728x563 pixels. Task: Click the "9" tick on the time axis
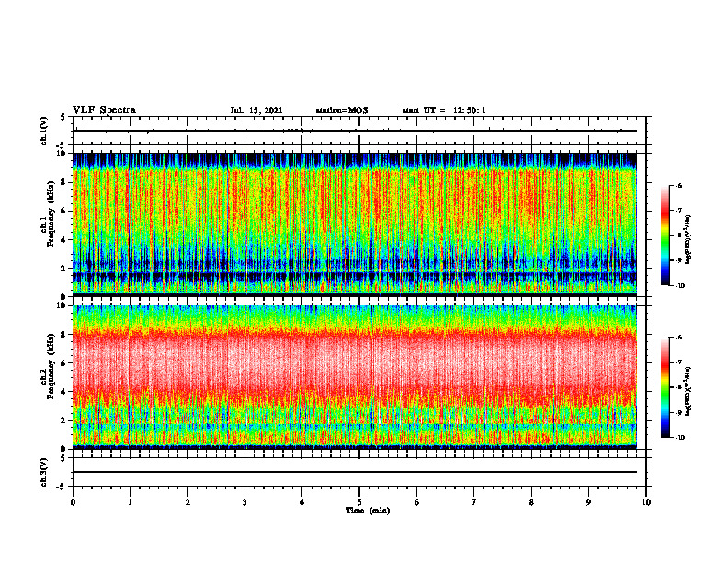[588, 502]
